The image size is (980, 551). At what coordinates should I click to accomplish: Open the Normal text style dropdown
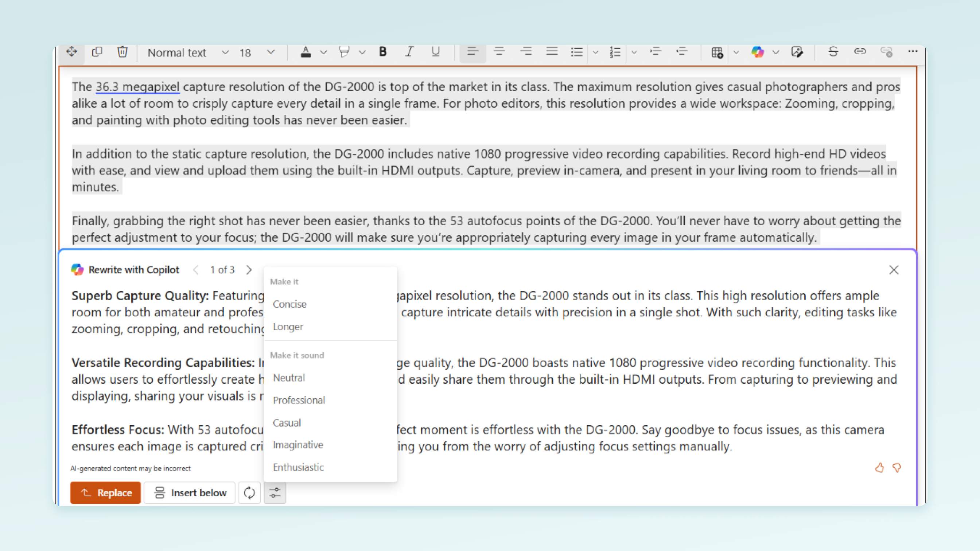click(x=188, y=52)
